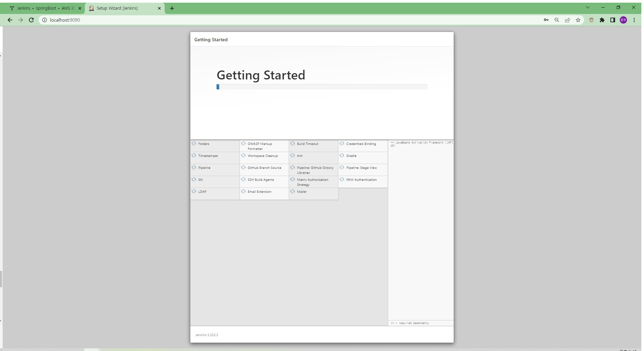The height and width of the screenshot is (351, 644).
Task: Click the Gradle plugin label
Action: pos(351,156)
